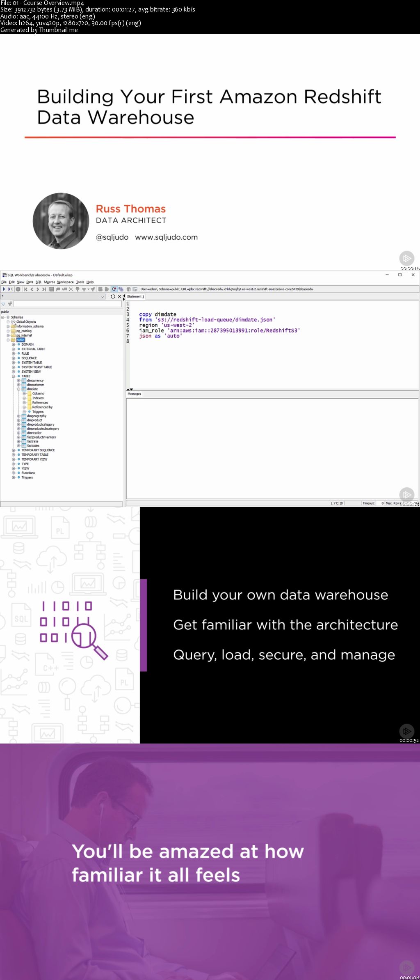
Task: Select the Indexes folder under dimdate
Action: [x=38, y=398]
